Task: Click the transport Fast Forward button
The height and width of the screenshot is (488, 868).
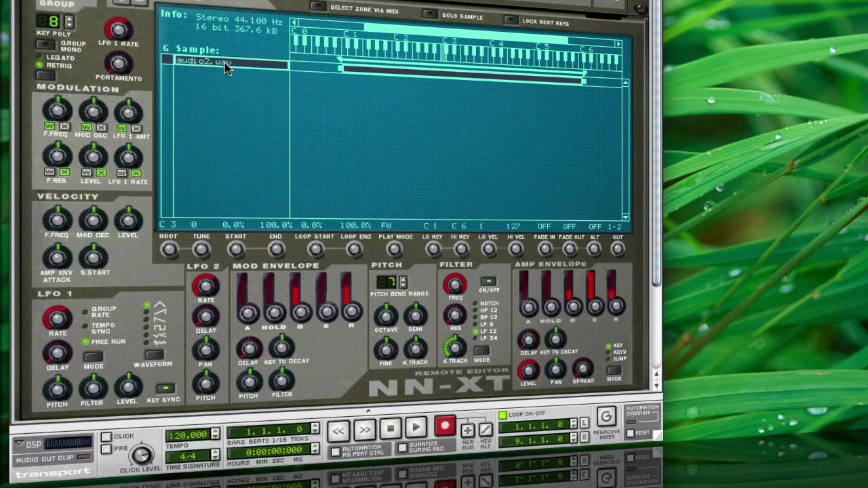Action: point(364,430)
